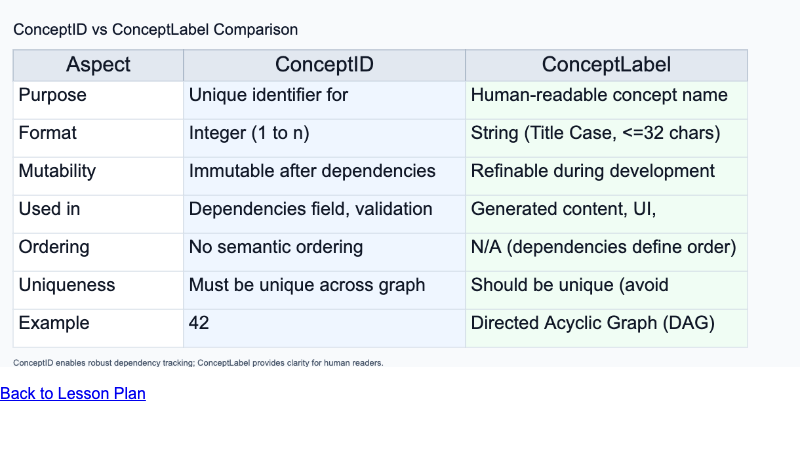The height and width of the screenshot is (450, 800).
Task: Click the Used in row label
Action: 50,209
